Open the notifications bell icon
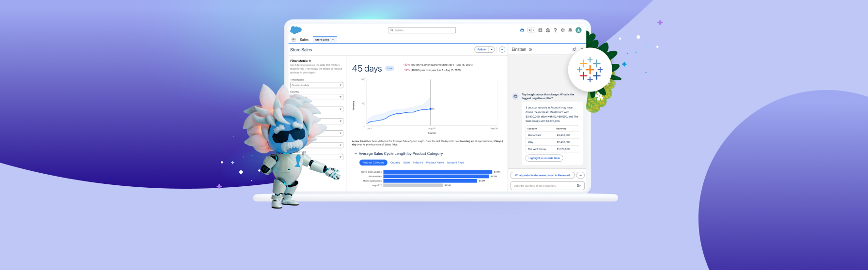This screenshot has height=270, width=868. pyautogui.click(x=570, y=30)
